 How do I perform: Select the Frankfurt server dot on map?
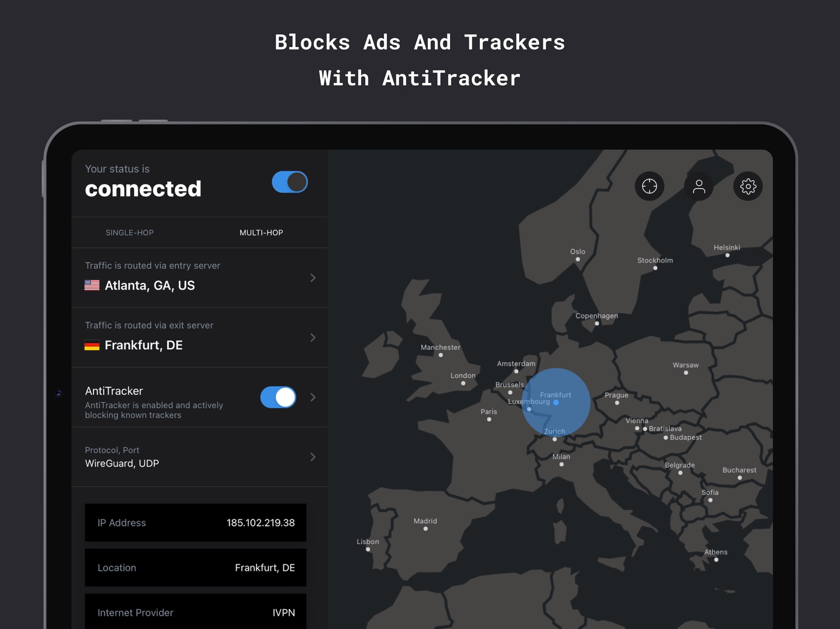556,402
